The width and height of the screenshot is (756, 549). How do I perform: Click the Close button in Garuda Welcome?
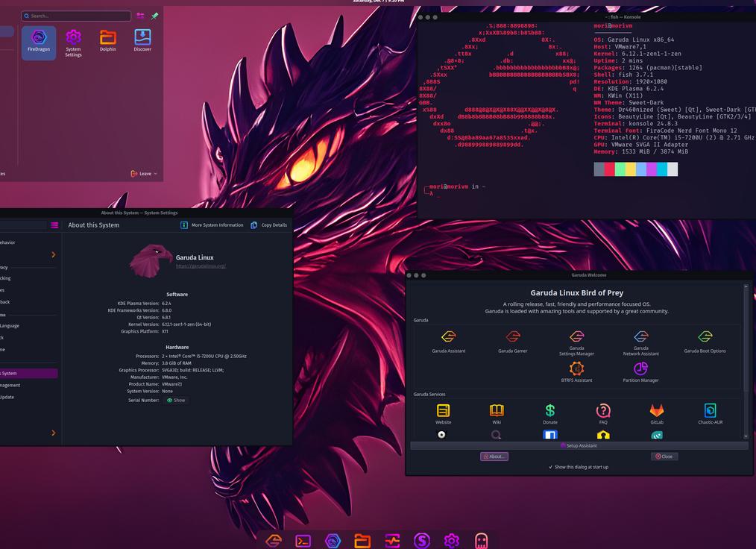pos(664,457)
